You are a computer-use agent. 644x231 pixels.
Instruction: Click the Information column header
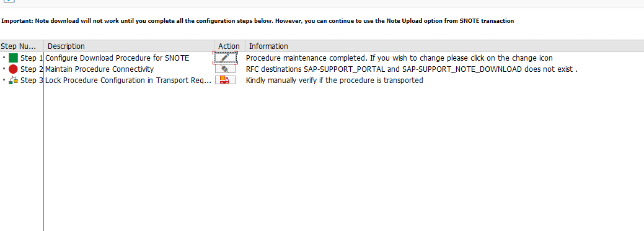[444, 46]
